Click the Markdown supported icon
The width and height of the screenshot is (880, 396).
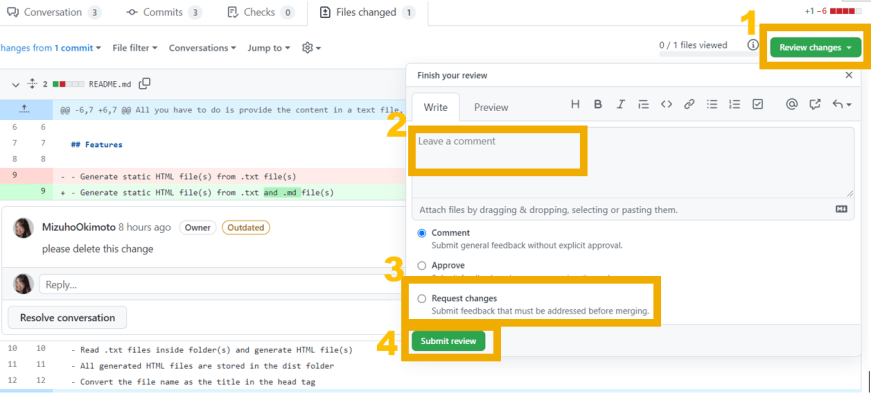pyautogui.click(x=841, y=209)
